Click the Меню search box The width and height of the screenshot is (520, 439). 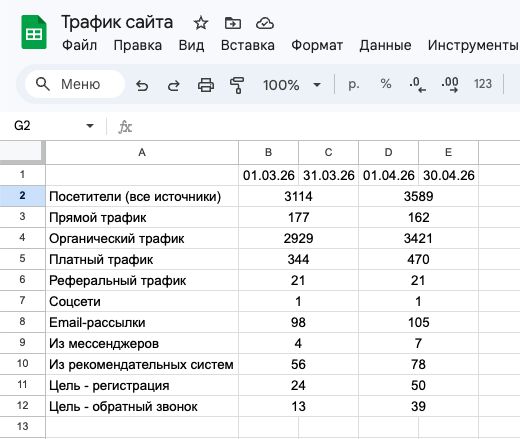pyautogui.click(x=75, y=84)
